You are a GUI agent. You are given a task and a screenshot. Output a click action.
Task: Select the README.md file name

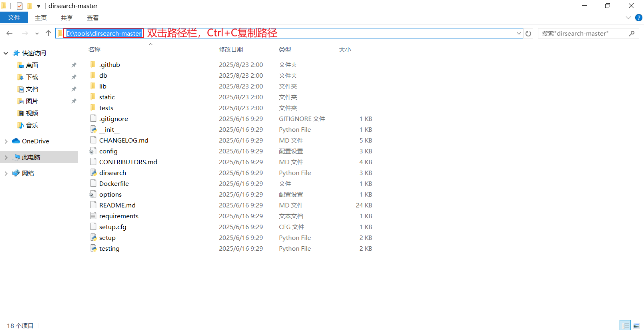tap(117, 205)
